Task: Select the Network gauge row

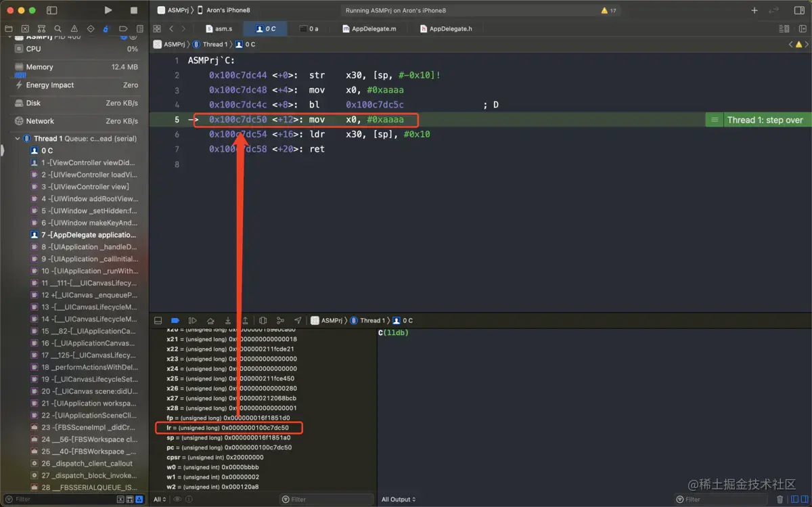Action: [76, 121]
